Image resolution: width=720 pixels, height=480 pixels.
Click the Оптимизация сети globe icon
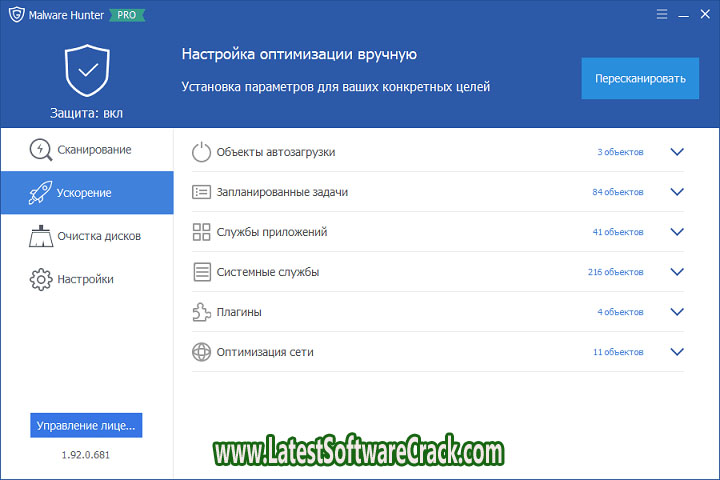(x=201, y=352)
